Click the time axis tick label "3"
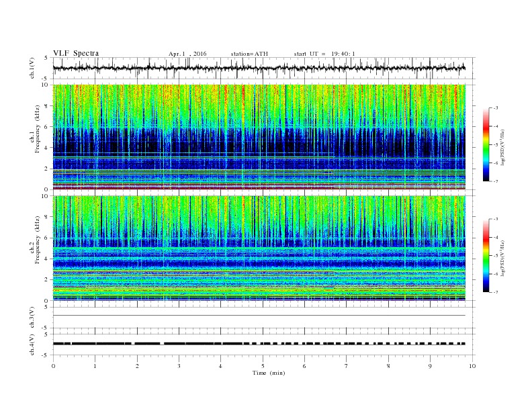 click(179, 366)
